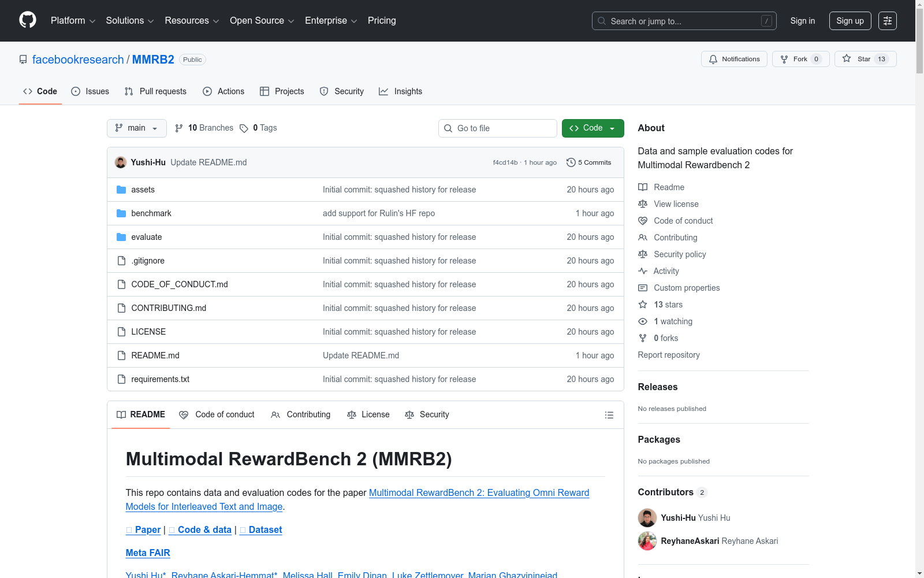
Task: Open the repository Security tab
Action: pyautogui.click(x=342, y=91)
